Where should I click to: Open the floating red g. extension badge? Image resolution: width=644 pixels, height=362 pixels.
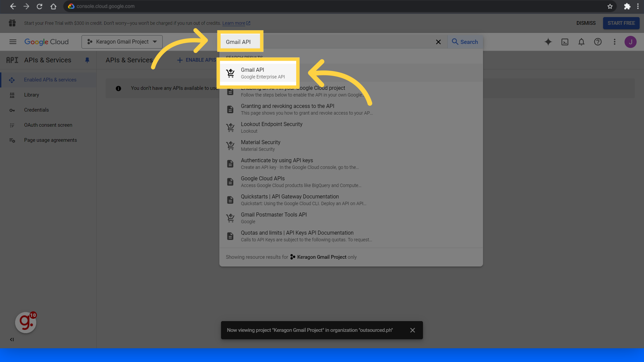pos(26,322)
